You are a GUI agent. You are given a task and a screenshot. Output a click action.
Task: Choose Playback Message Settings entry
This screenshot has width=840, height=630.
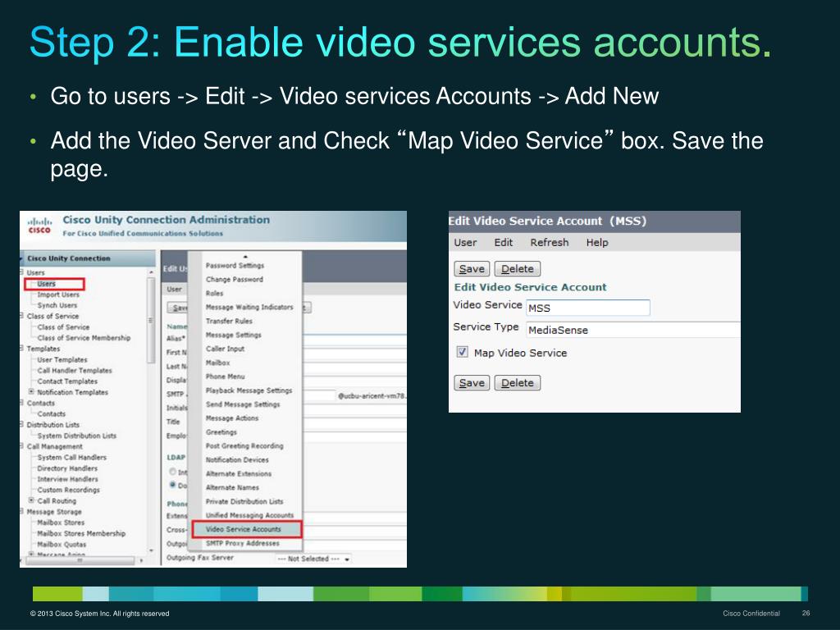coord(249,390)
